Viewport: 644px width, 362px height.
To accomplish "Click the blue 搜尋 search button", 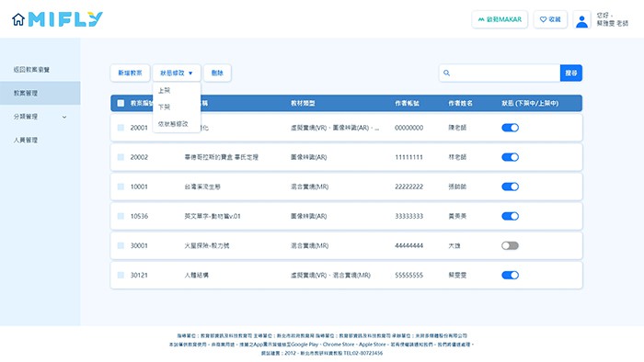I will click(571, 73).
